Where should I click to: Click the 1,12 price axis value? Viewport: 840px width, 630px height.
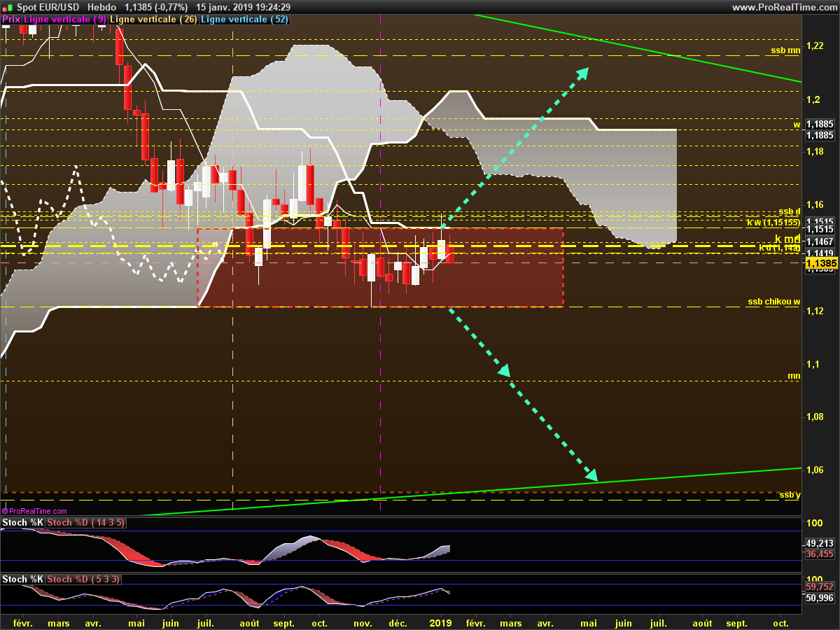pos(814,311)
